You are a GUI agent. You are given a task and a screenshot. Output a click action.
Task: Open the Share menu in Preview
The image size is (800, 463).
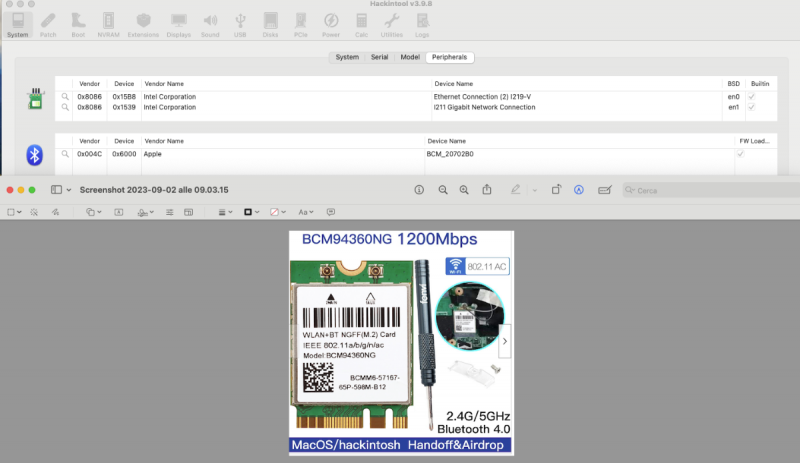click(x=487, y=189)
